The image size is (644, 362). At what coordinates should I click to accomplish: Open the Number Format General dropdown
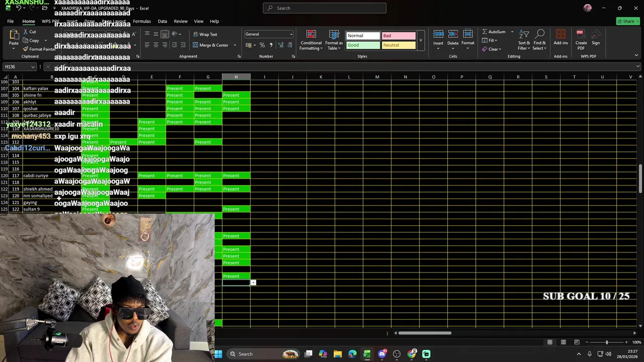click(x=269, y=34)
